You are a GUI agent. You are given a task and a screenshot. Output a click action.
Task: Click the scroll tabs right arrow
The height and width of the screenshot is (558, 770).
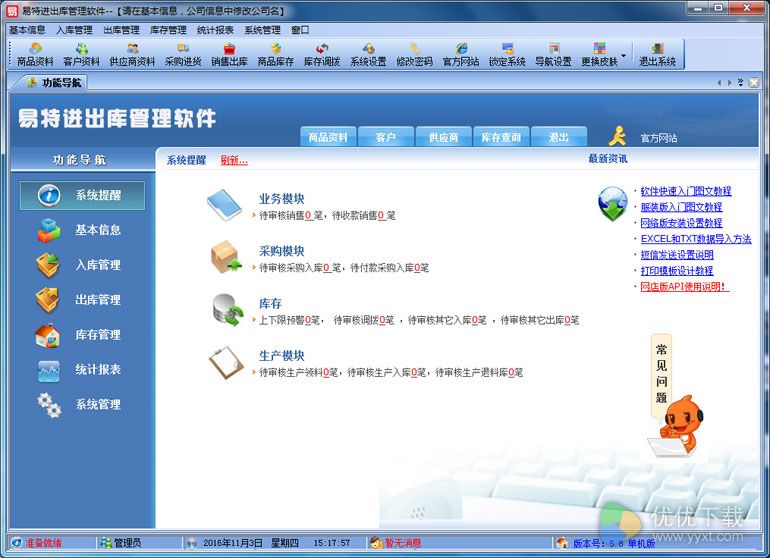click(x=730, y=83)
